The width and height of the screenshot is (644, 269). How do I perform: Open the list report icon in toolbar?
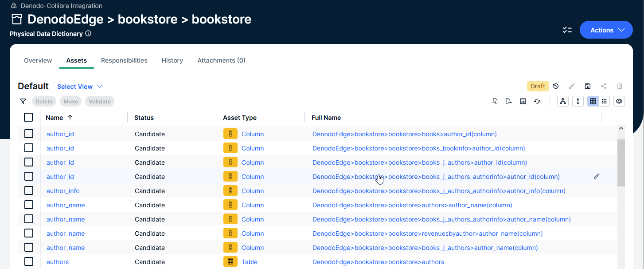pos(523,101)
